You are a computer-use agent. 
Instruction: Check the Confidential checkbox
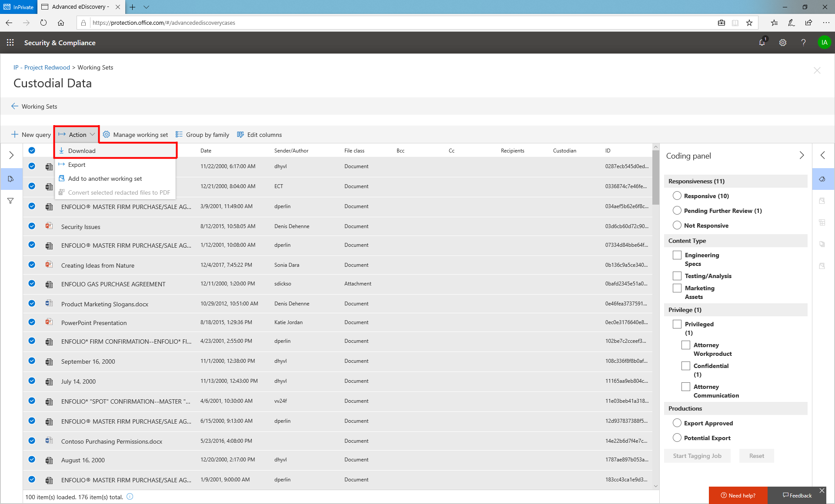click(x=686, y=366)
